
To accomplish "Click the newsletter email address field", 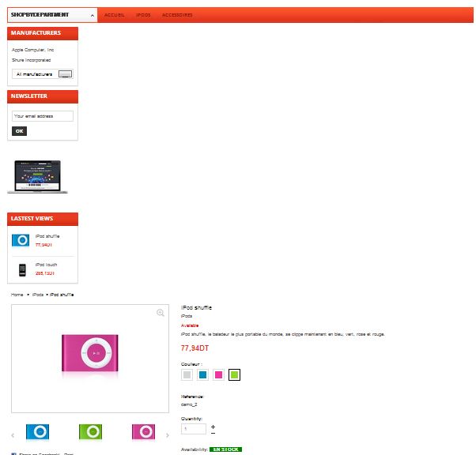I will (43, 116).
